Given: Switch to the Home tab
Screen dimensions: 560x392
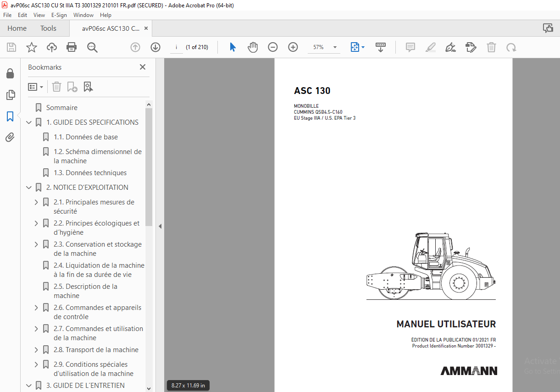Looking at the screenshot, I should (17, 28).
